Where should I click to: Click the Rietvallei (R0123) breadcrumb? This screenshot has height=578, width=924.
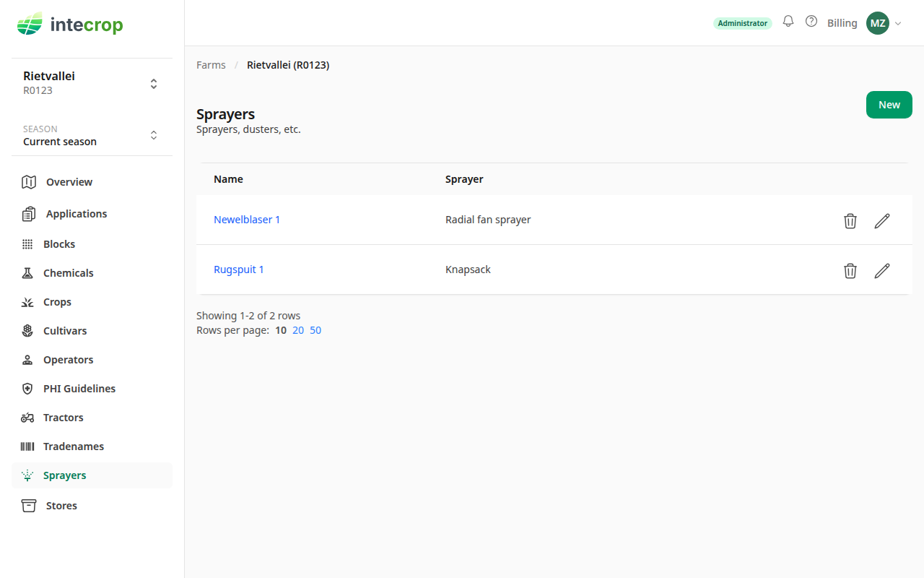[288, 65]
